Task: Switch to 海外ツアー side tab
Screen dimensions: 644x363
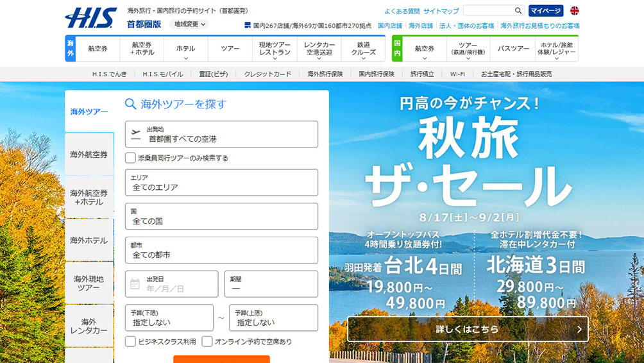Action: (x=89, y=112)
